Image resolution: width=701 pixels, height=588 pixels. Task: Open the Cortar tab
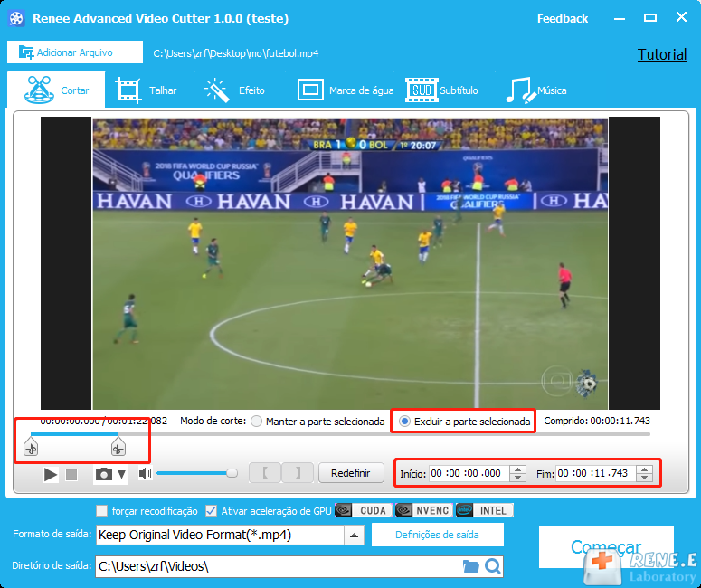[56, 90]
